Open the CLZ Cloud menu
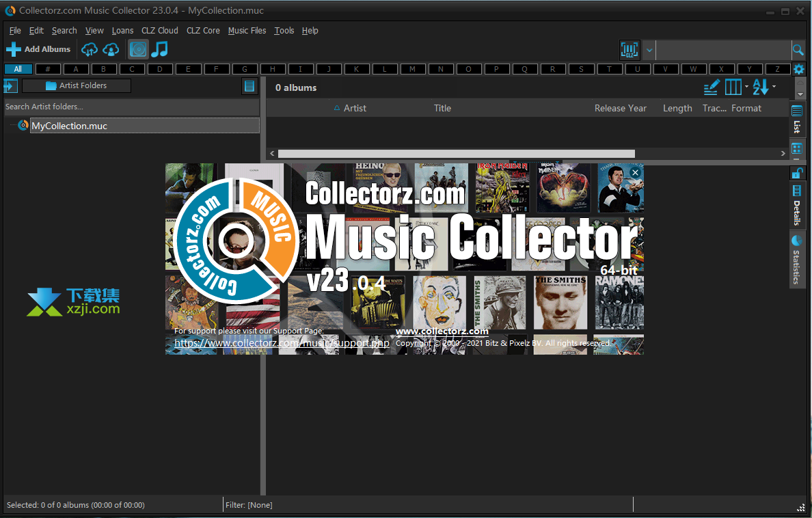 pyautogui.click(x=160, y=31)
